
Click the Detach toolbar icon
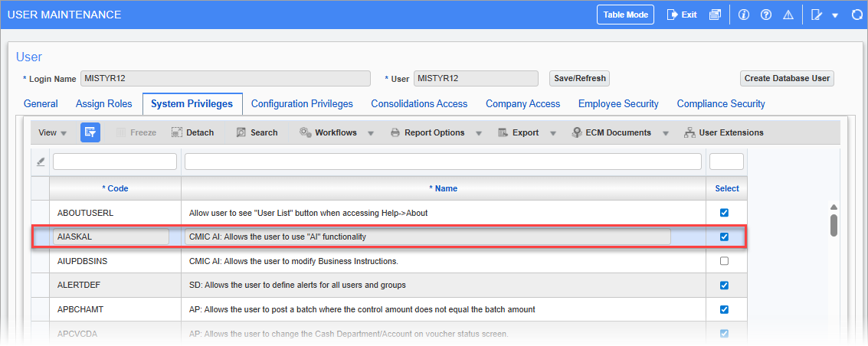(177, 132)
